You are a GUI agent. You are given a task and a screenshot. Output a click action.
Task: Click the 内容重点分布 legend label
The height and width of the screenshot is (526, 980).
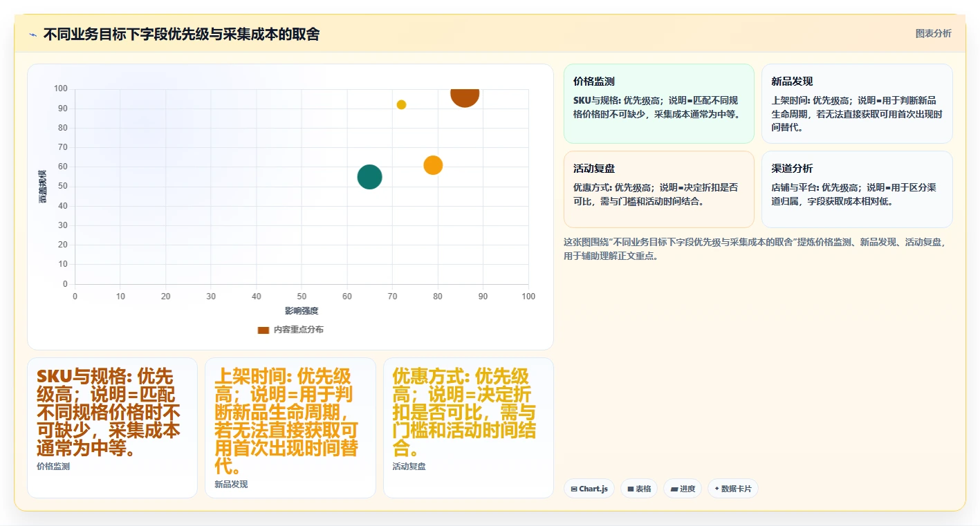coord(299,330)
